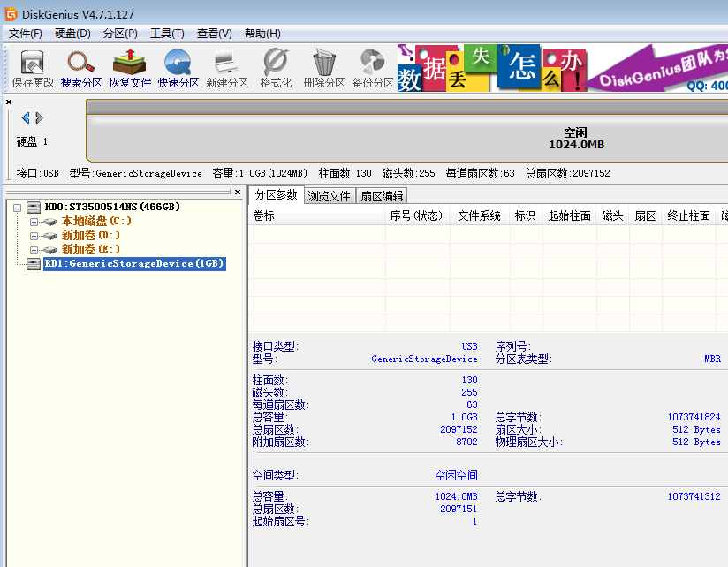Click the 本地磁盘 (C:) drive icon
This screenshot has height=567, width=728.
[x=50, y=222]
